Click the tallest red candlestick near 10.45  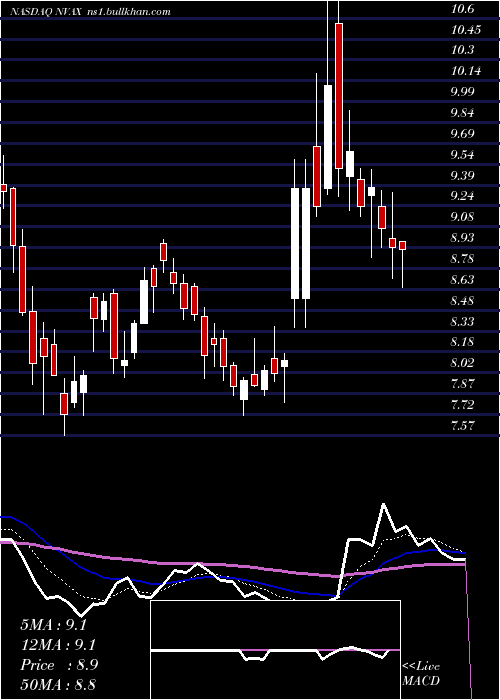(339, 96)
